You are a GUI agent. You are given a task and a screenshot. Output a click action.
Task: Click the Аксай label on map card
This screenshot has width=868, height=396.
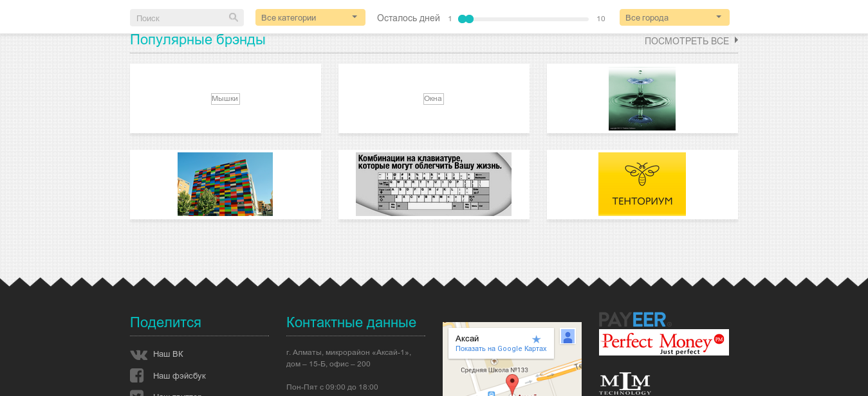467,339
